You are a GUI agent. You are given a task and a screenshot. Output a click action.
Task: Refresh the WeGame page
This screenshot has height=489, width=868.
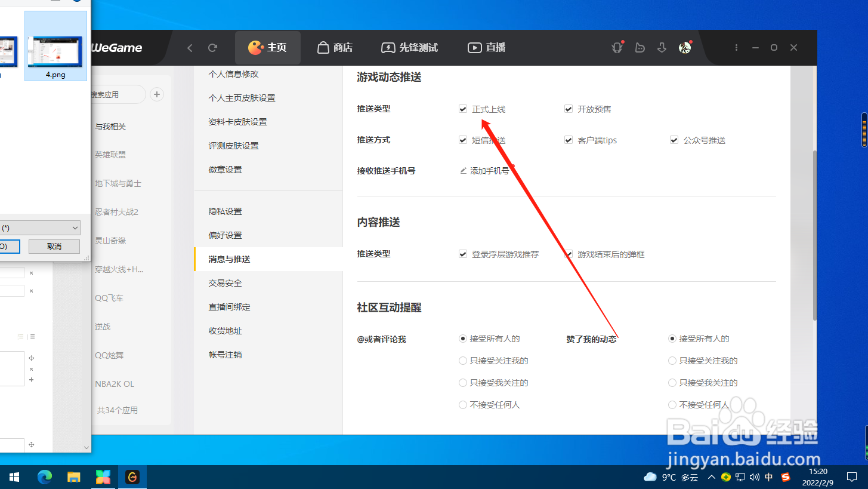pos(212,48)
